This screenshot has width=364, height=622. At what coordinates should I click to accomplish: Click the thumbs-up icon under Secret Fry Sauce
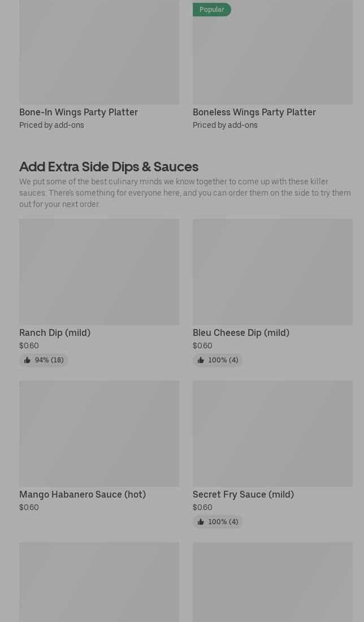click(x=201, y=522)
